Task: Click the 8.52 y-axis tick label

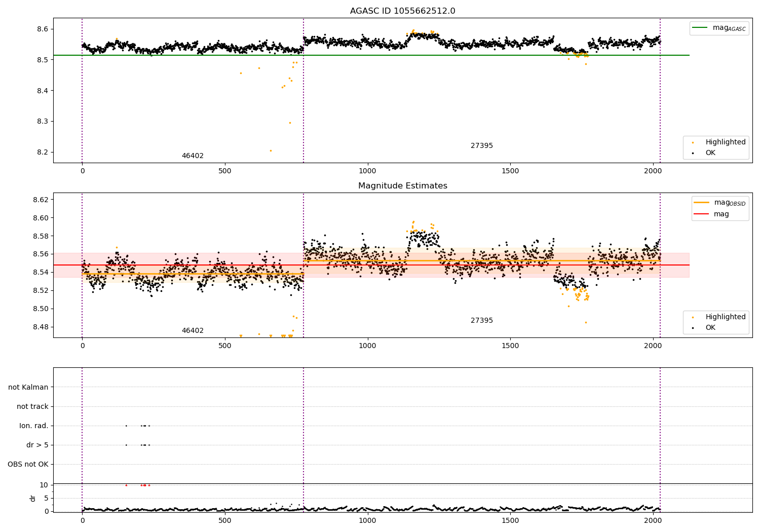Action: (x=41, y=291)
